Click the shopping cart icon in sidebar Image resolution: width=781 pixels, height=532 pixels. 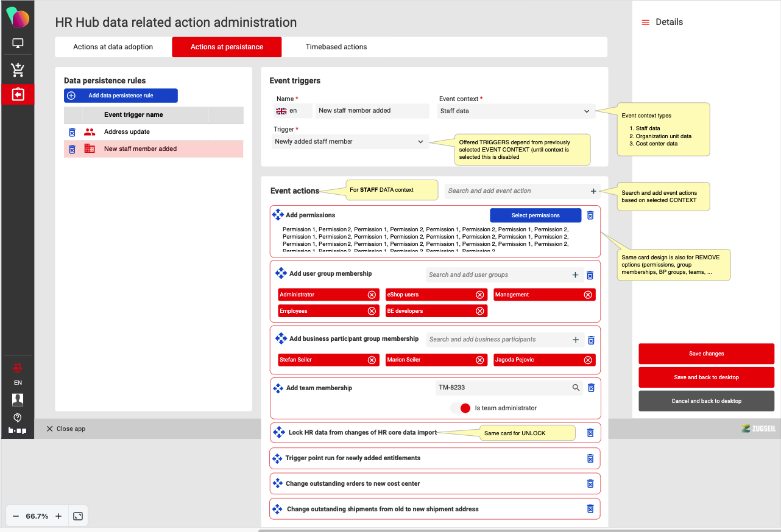[x=18, y=69]
